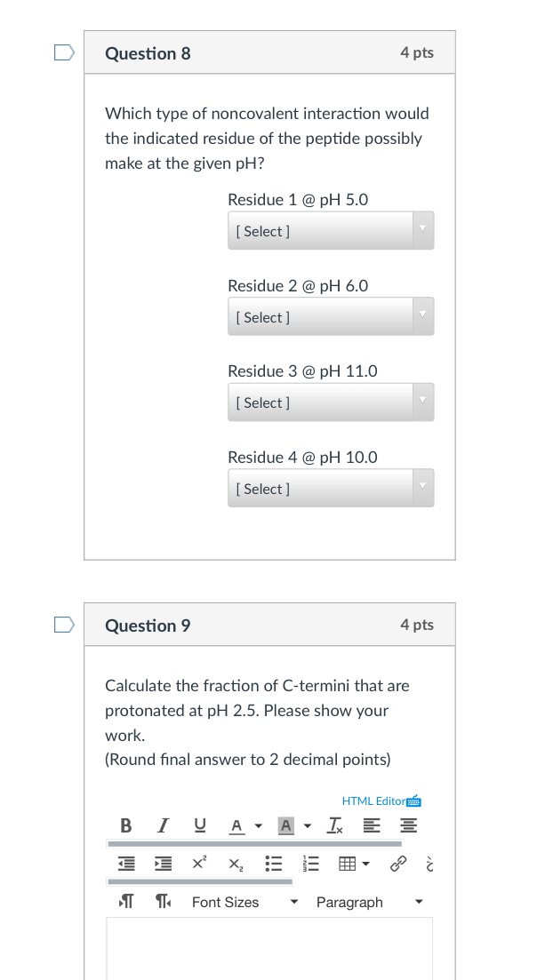Create a numbered list
Viewport: 545px width, 980px height.
pyautogui.click(x=310, y=863)
